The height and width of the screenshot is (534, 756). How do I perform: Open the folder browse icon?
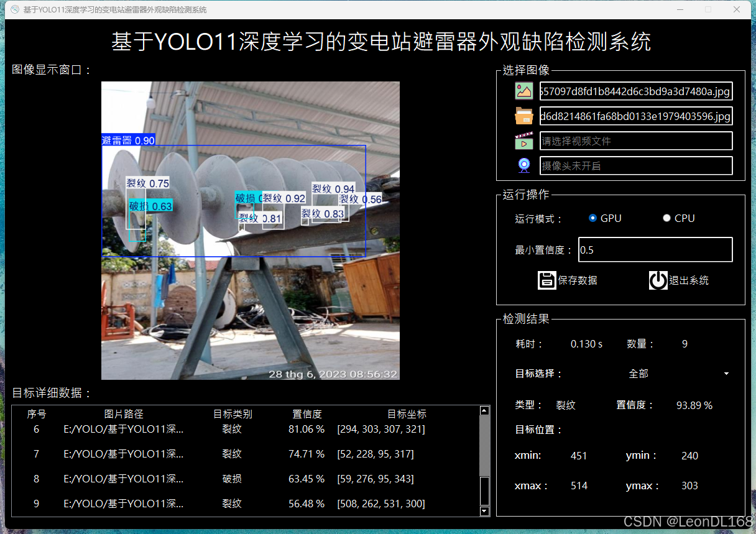(524, 116)
